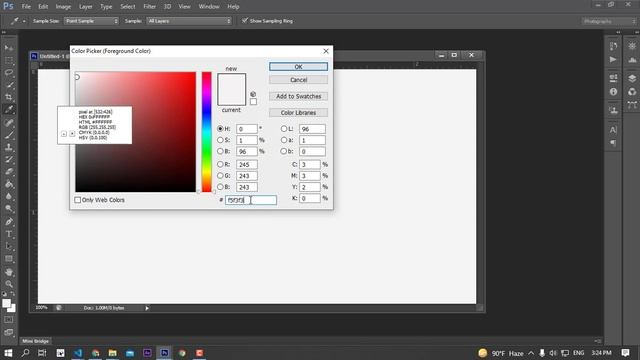Select the Move tool
The width and height of the screenshot is (640, 360).
point(9,48)
